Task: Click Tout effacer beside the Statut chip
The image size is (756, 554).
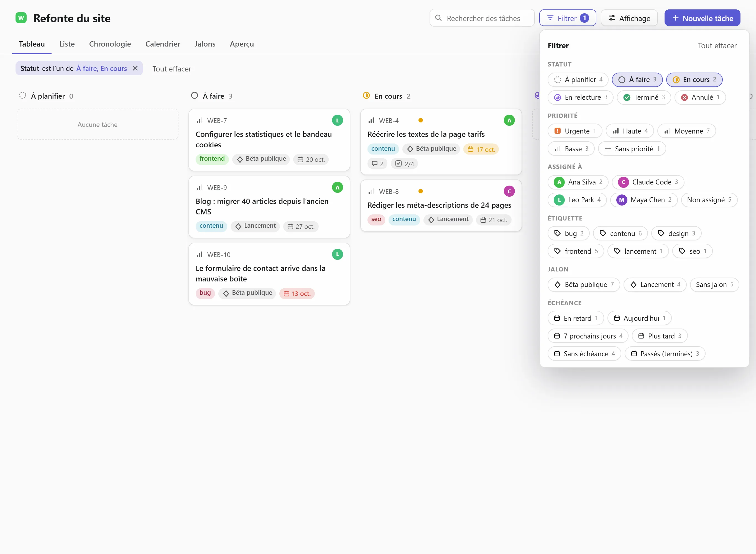Action: point(172,69)
